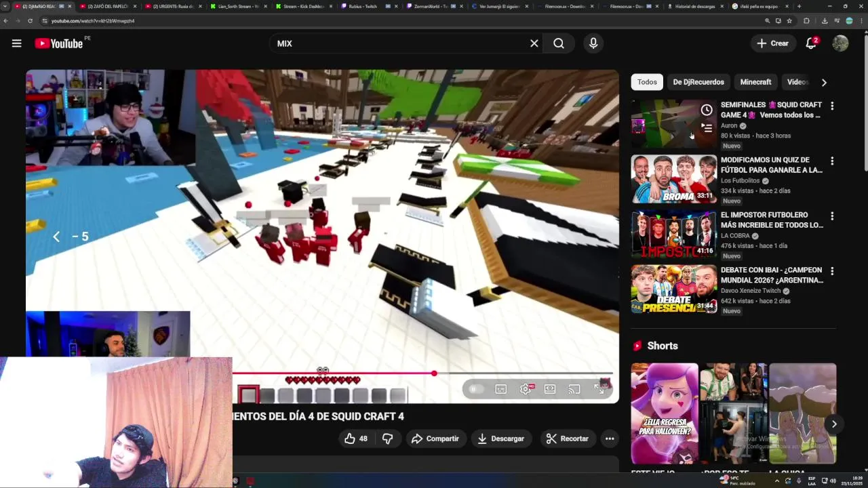Start voice search with the microphone
This screenshot has width=868, height=488.
593,43
